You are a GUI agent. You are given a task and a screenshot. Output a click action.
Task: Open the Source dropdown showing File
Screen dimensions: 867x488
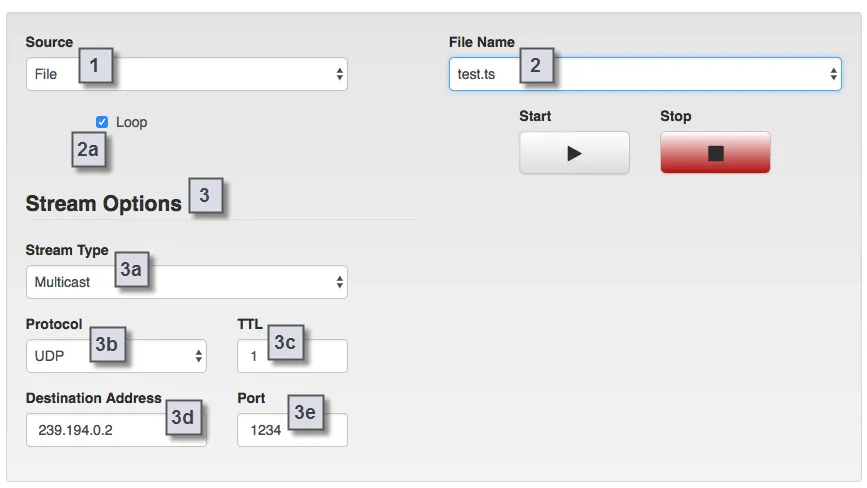tap(186, 74)
